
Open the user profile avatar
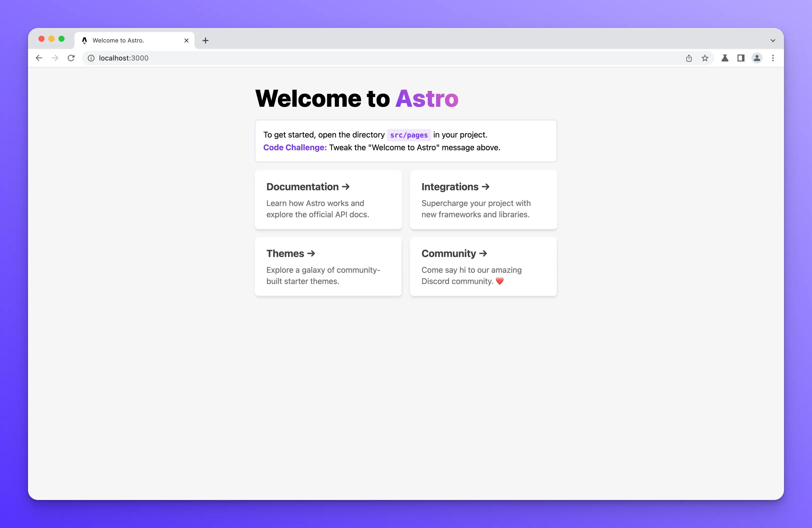click(x=757, y=58)
